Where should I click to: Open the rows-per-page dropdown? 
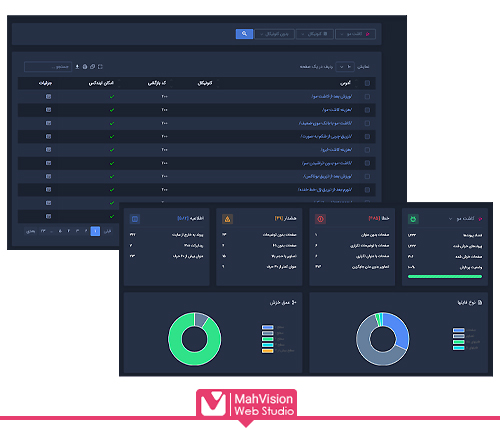pos(345,67)
